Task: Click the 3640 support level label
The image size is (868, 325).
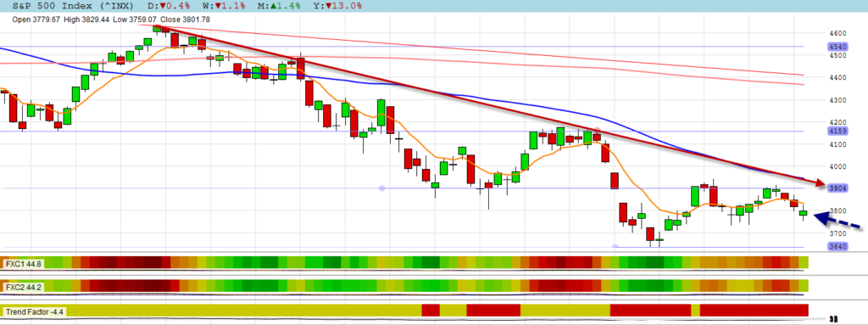Action: pyautogui.click(x=837, y=247)
